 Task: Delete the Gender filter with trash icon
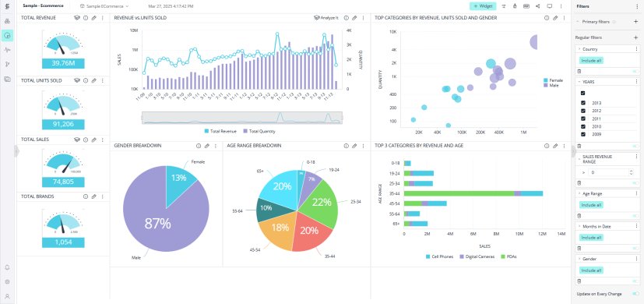579,281
